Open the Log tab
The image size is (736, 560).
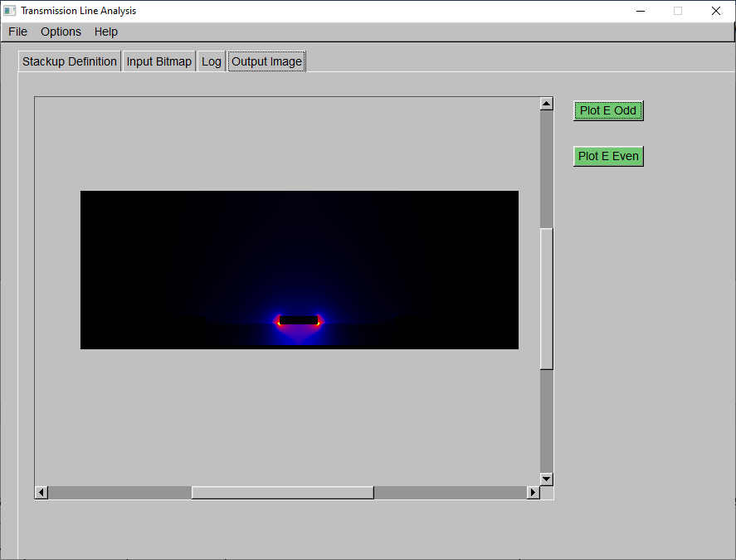click(x=212, y=61)
